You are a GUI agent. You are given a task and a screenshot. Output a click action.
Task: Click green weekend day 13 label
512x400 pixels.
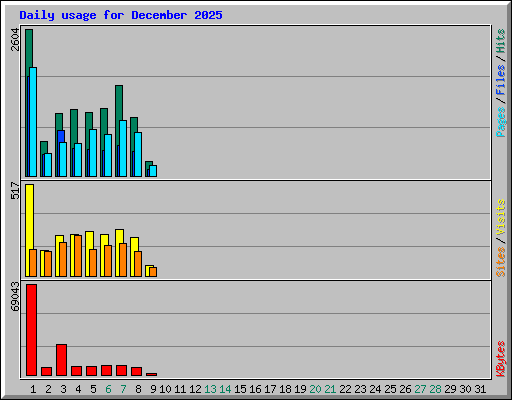click(x=210, y=389)
